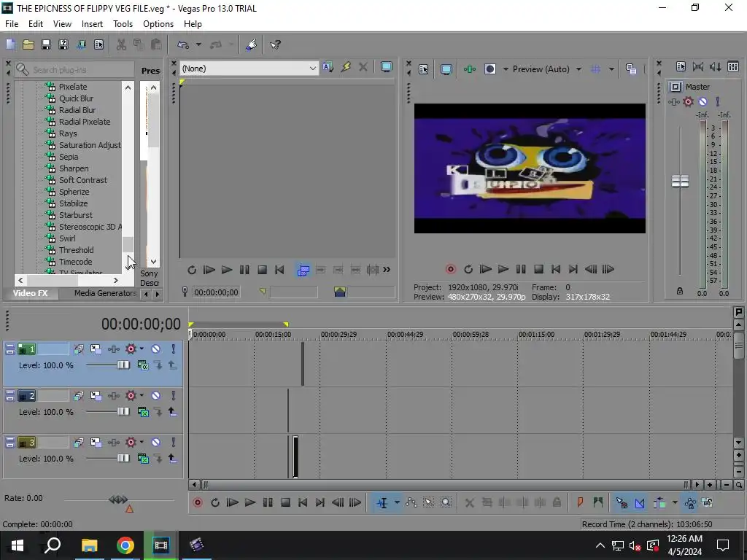Viewport: 747px width, 560px height.
Task: Minimize track 3 with its header icon
Action: 10,443
